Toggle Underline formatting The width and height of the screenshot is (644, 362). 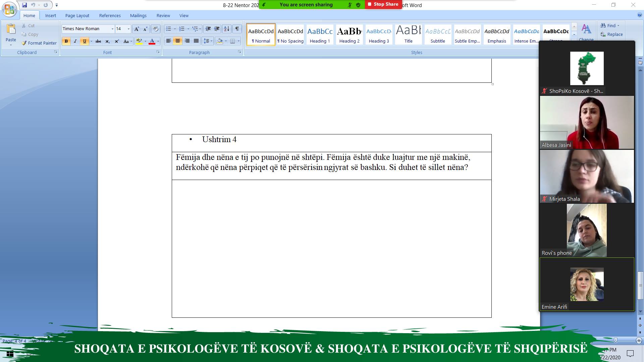point(84,41)
